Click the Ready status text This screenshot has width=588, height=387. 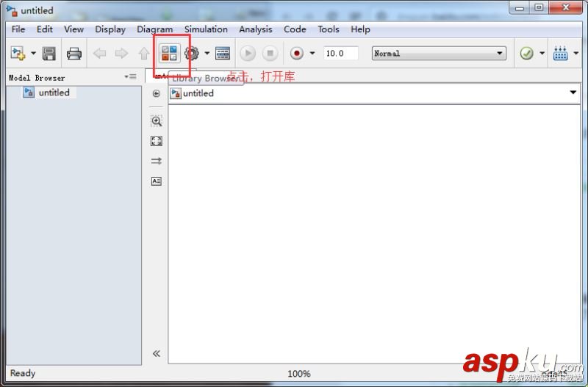point(23,373)
